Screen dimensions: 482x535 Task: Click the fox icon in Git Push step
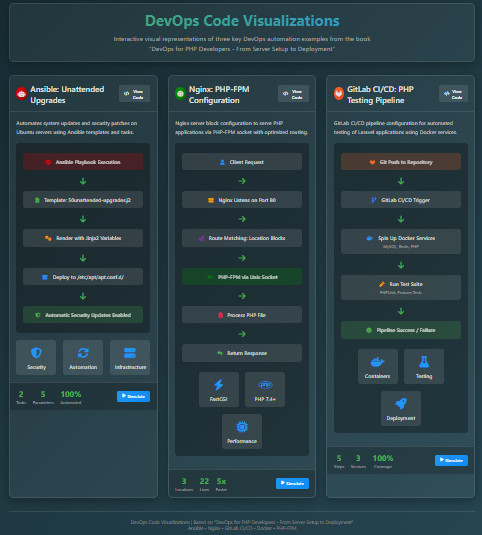pos(373,162)
